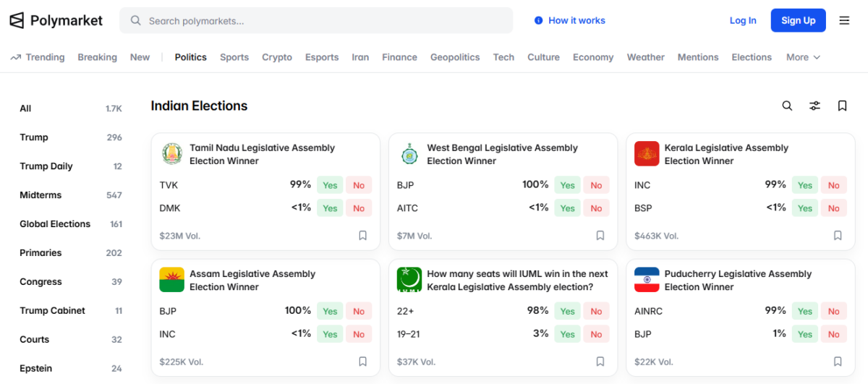868x384 pixels.
Task: Click the Puducherry flag thumbnail
Action: tap(647, 280)
